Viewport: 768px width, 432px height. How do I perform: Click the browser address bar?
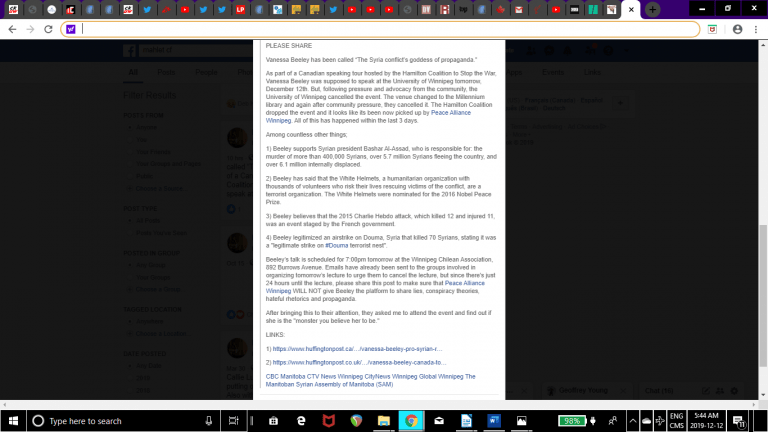point(380,30)
